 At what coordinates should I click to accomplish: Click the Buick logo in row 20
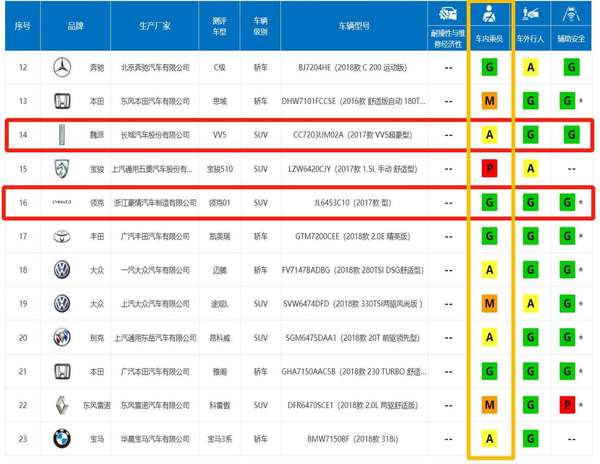62,337
